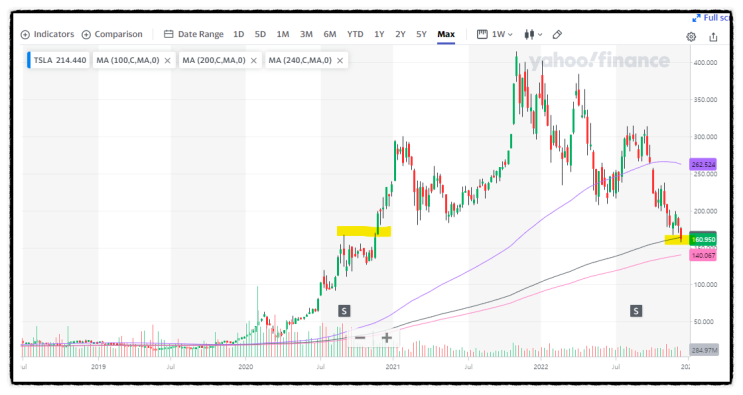Click the 160.950 green price label
The height and width of the screenshot is (395, 743).
point(703,239)
